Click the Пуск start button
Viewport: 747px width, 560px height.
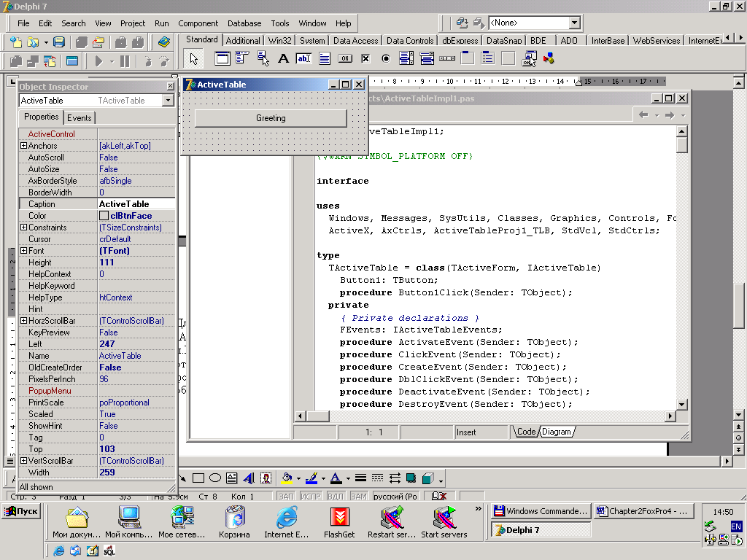click(21, 511)
